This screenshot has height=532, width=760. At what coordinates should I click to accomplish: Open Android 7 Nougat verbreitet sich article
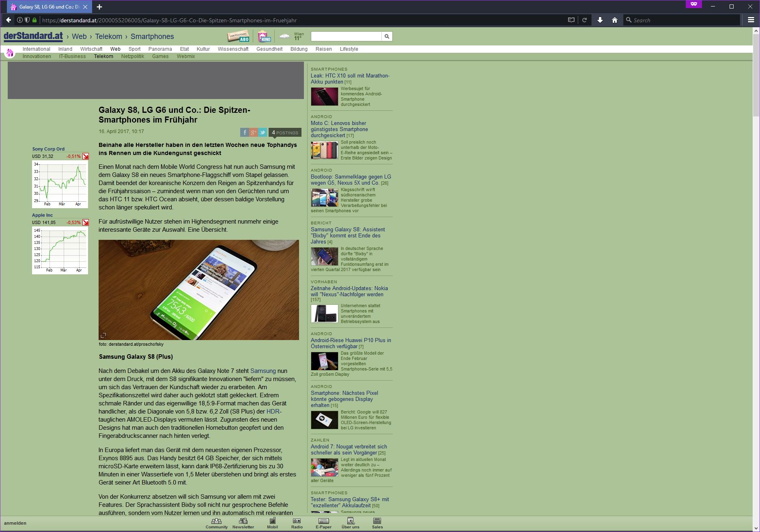(x=349, y=450)
